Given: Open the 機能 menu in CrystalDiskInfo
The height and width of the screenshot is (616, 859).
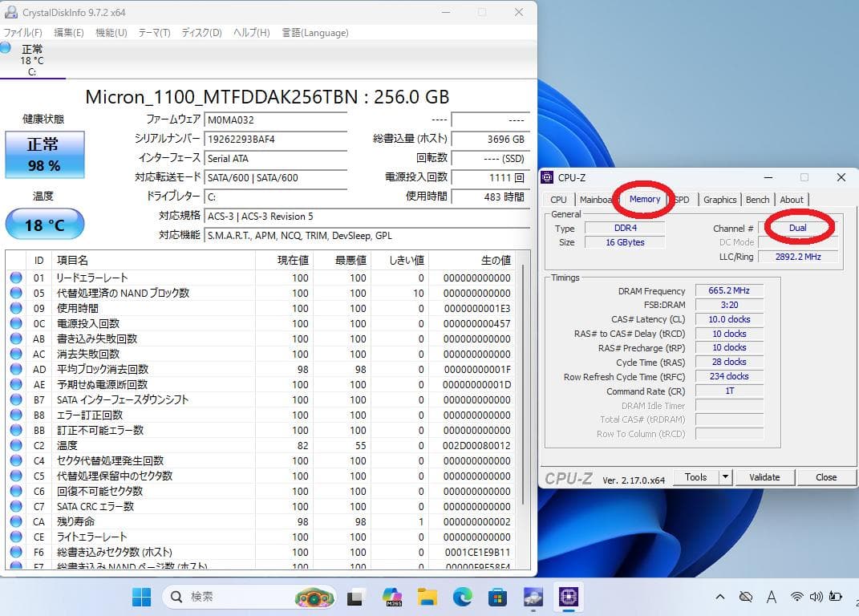Looking at the screenshot, I should (111, 32).
